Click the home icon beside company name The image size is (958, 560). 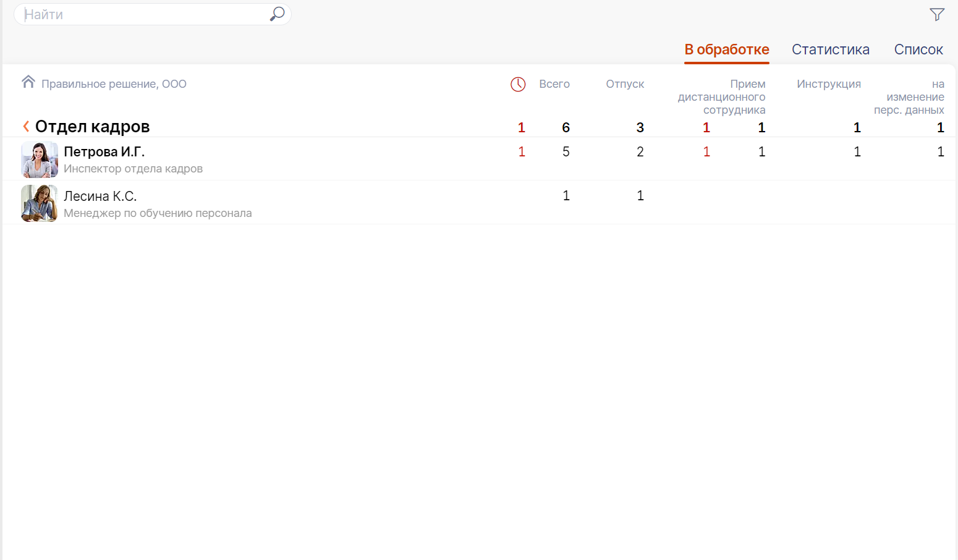[28, 82]
